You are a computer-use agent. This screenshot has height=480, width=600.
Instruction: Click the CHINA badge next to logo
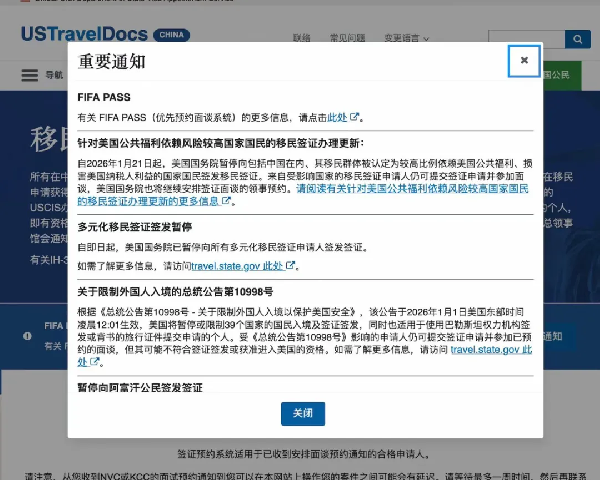(x=171, y=35)
